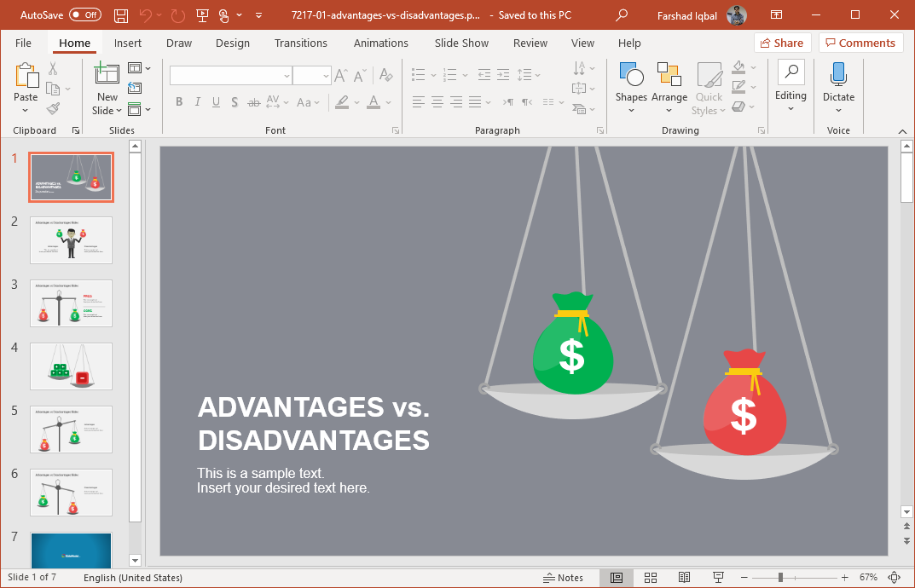Switch to Slide Sorter view

(x=650, y=578)
